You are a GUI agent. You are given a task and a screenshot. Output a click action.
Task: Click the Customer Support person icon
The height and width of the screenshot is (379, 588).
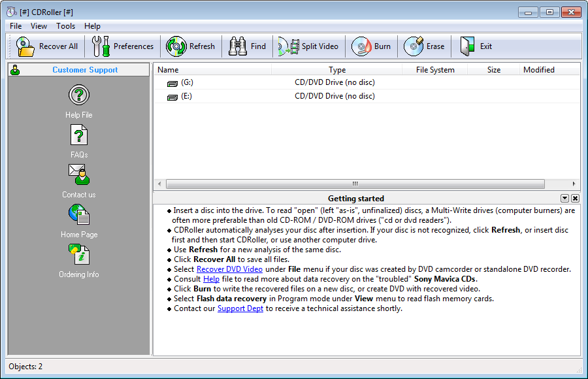(x=15, y=70)
